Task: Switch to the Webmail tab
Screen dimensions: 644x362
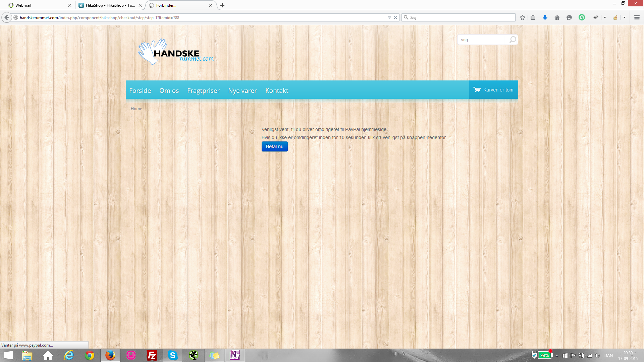Action: pos(37,5)
